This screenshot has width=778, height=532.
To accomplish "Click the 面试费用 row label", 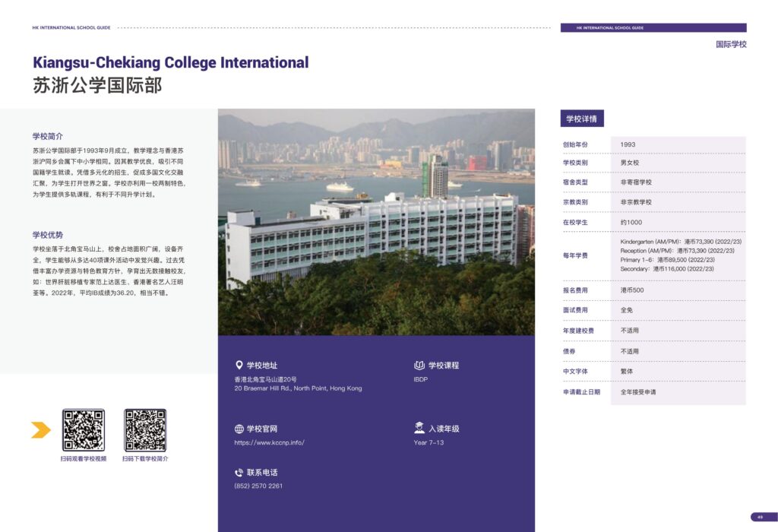I will [575, 310].
